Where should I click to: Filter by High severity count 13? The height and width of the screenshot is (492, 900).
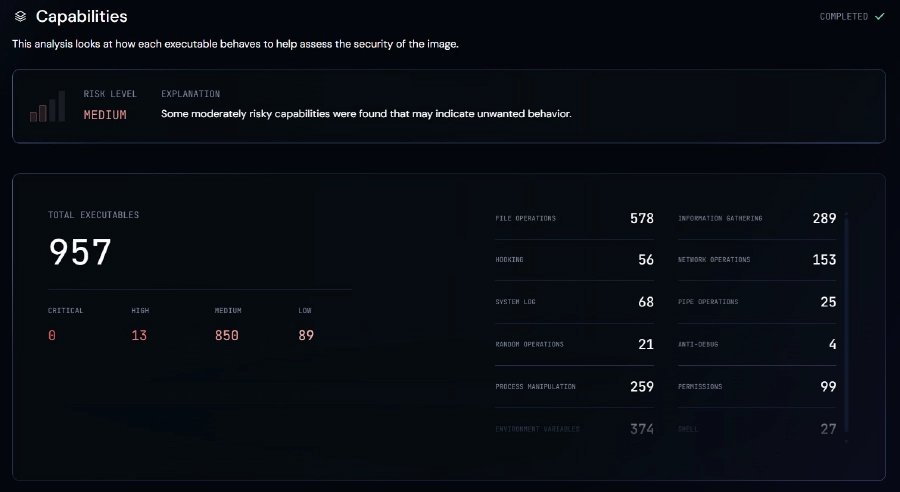click(139, 335)
